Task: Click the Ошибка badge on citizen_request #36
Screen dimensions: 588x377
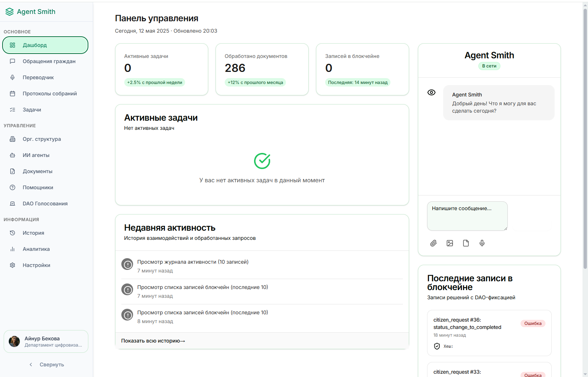Action: 533,323
